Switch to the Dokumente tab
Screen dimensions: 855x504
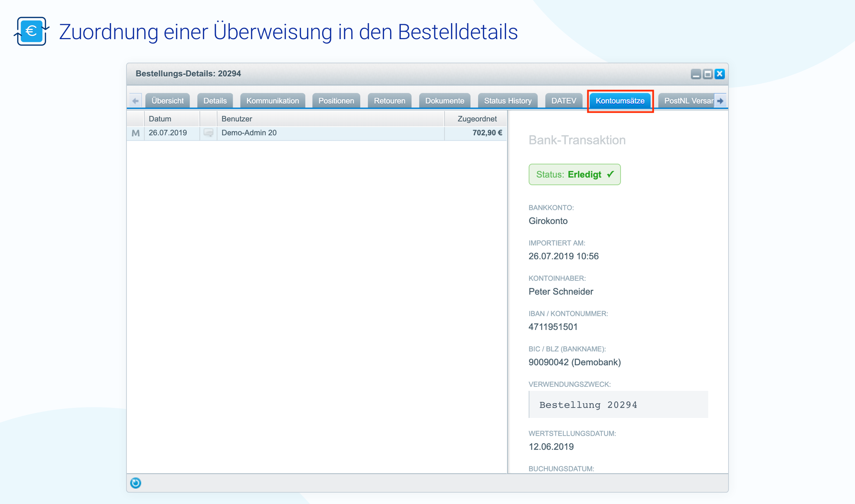tap(445, 101)
